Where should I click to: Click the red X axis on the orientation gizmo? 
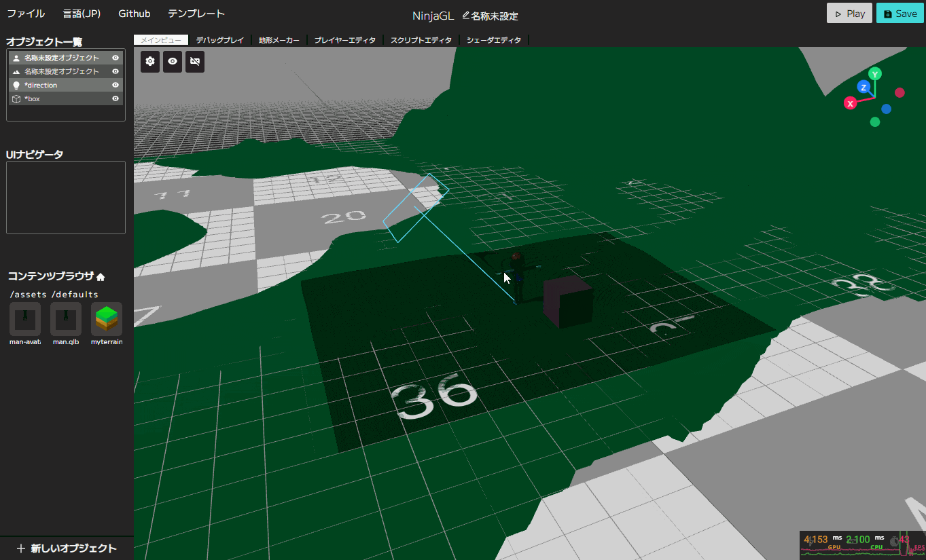(849, 103)
